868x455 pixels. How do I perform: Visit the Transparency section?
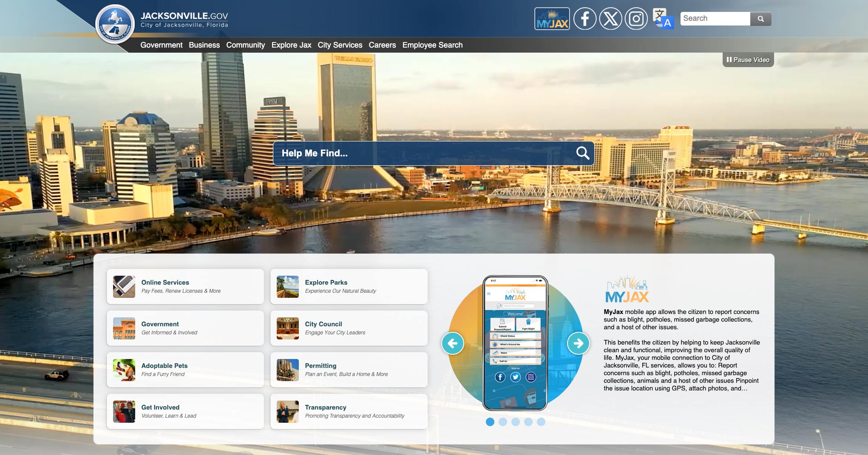349,411
